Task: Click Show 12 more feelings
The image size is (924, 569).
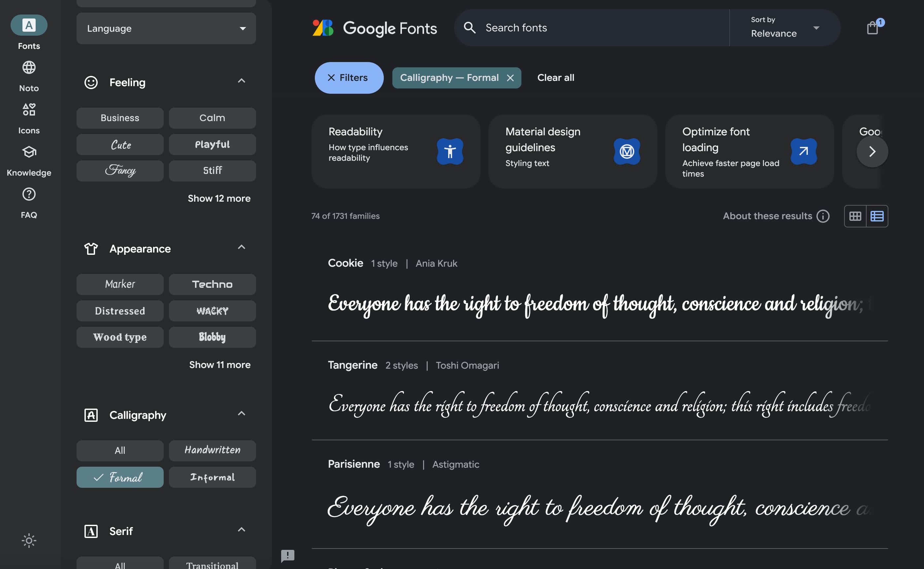Action: click(219, 198)
